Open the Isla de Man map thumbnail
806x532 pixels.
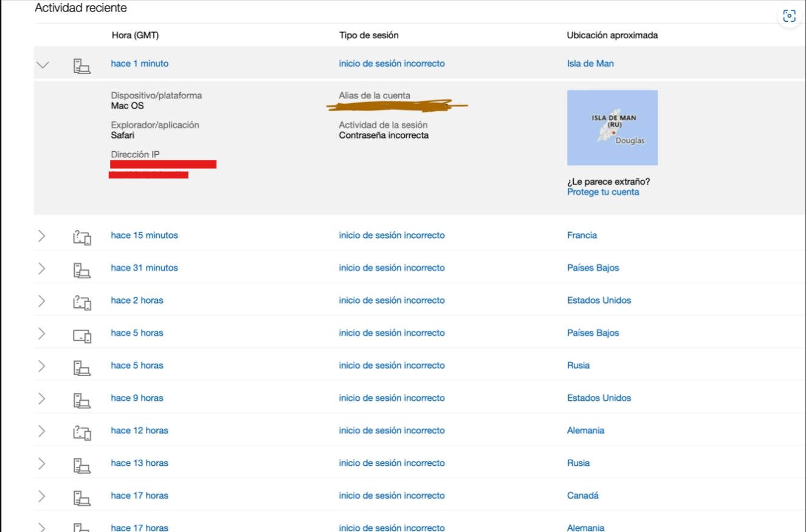(612, 128)
